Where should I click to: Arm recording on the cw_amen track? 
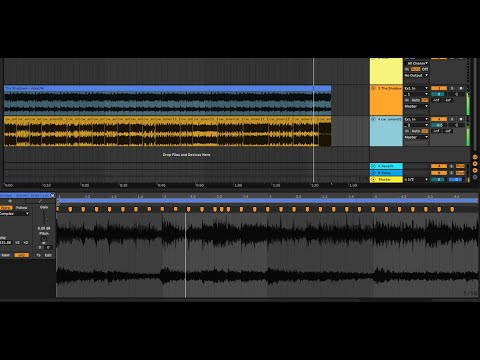tap(461, 119)
